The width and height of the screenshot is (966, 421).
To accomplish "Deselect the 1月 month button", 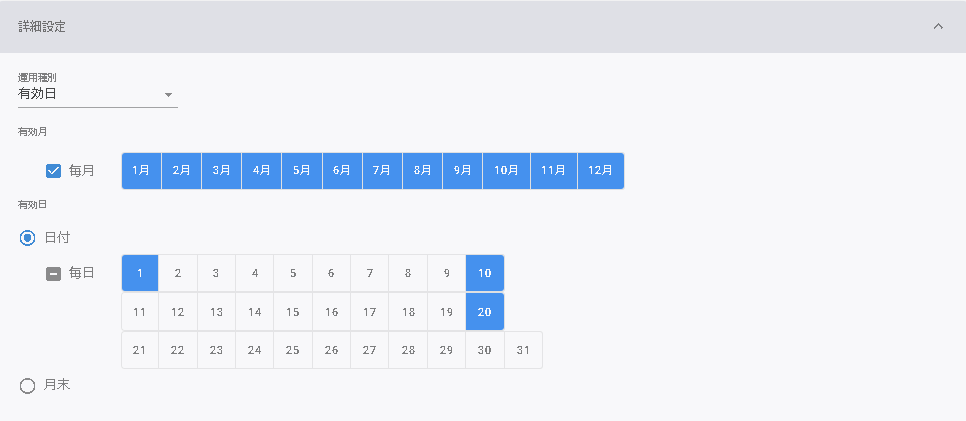I will click(x=141, y=171).
